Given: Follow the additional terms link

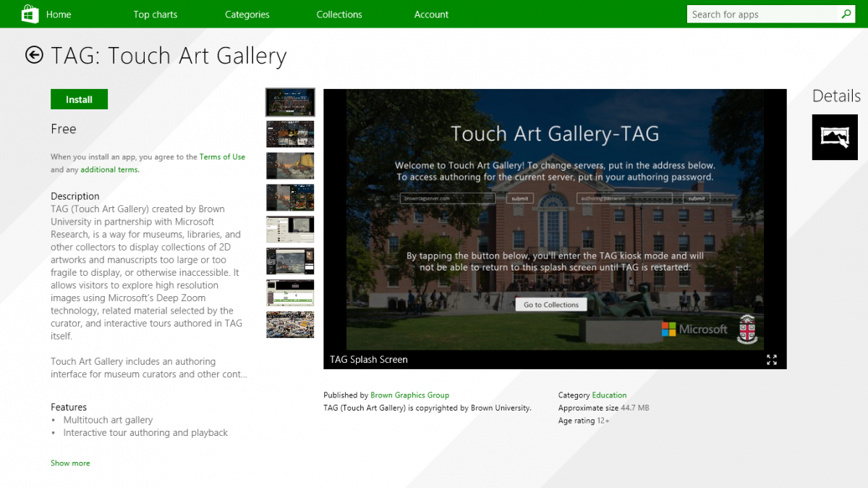Looking at the screenshot, I should click(x=110, y=169).
